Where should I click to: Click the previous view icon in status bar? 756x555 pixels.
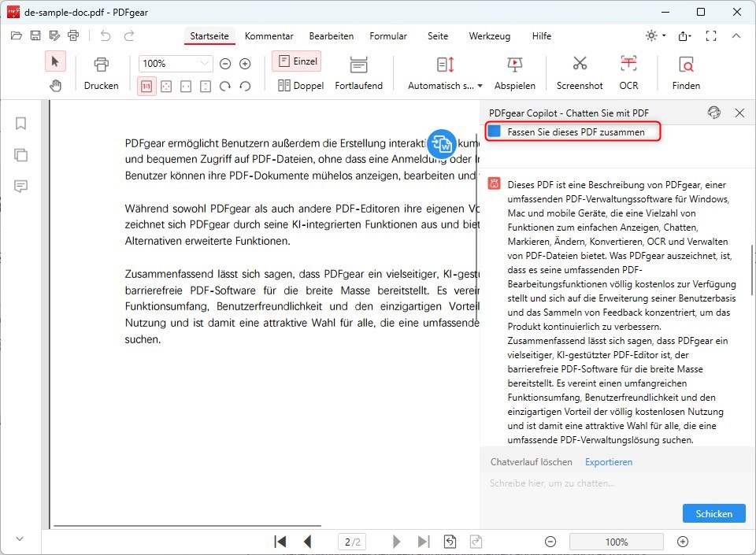(450, 542)
